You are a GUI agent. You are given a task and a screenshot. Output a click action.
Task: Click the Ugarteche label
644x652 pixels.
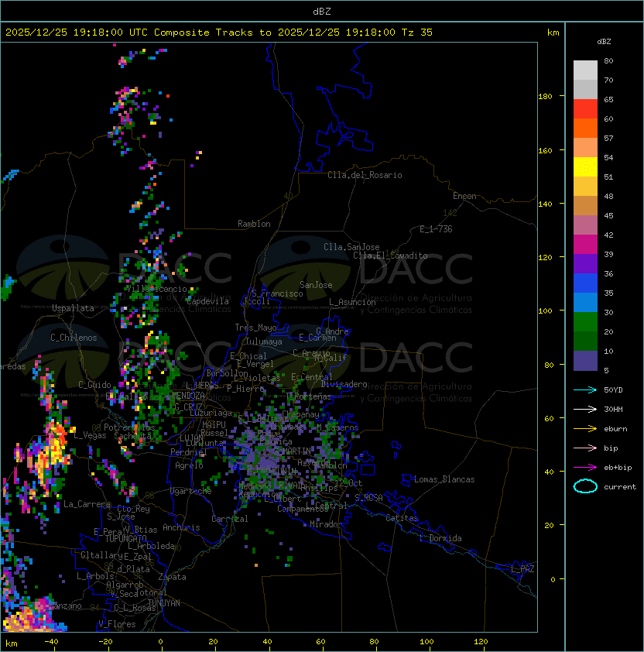point(190,491)
